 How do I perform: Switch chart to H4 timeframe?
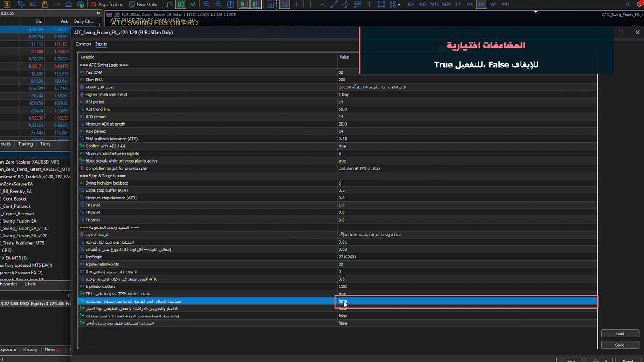coord(470,4)
